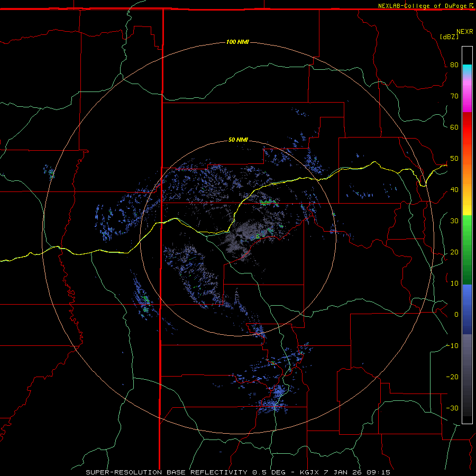Click the 10 value on dBZ scale

tap(454, 283)
